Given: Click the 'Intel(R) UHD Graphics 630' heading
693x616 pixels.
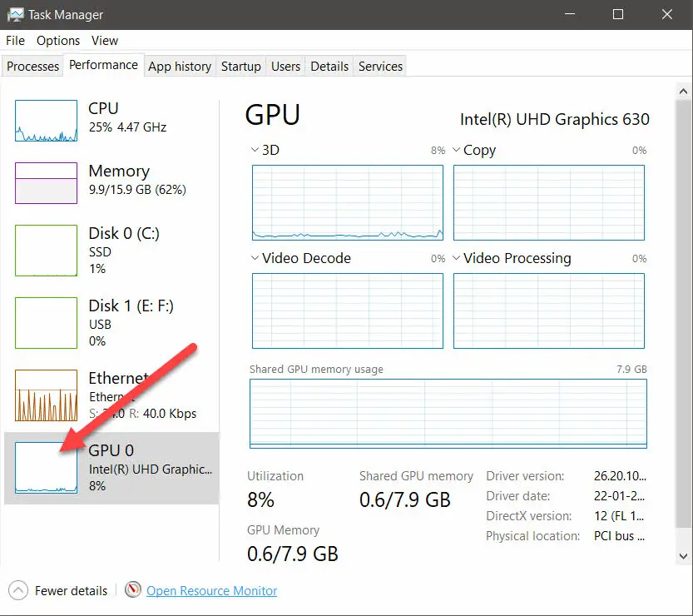Looking at the screenshot, I should point(555,119).
